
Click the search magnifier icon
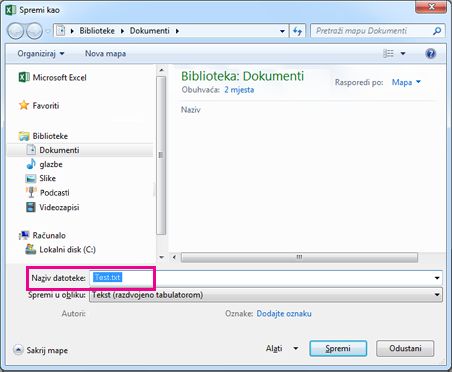point(437,31)
